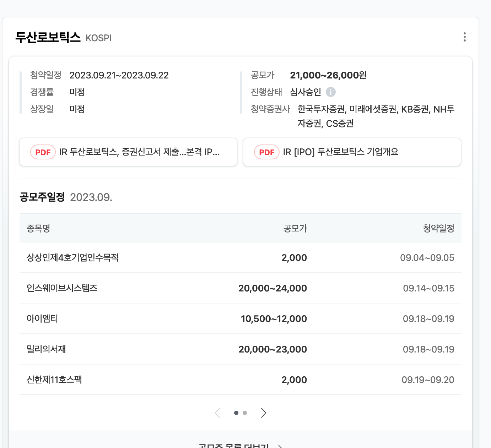The image size is (491, 448).
Task: Select the 밀리의서재 stock row
Action: tap(241, 349)
